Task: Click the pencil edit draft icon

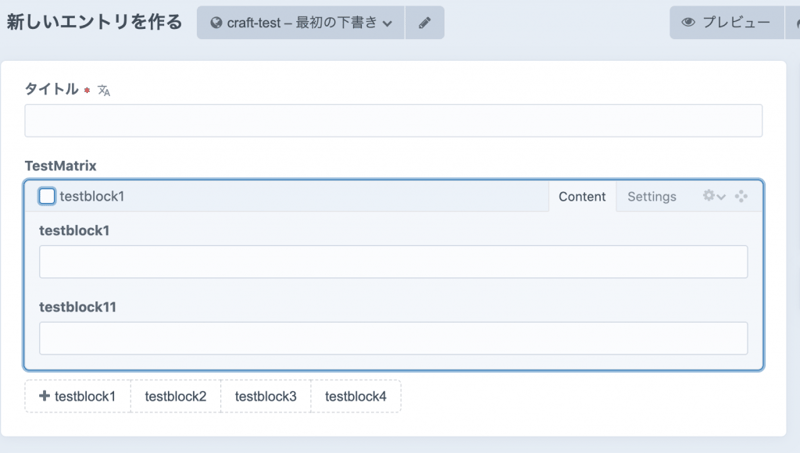Action: [x=424, y=23]
